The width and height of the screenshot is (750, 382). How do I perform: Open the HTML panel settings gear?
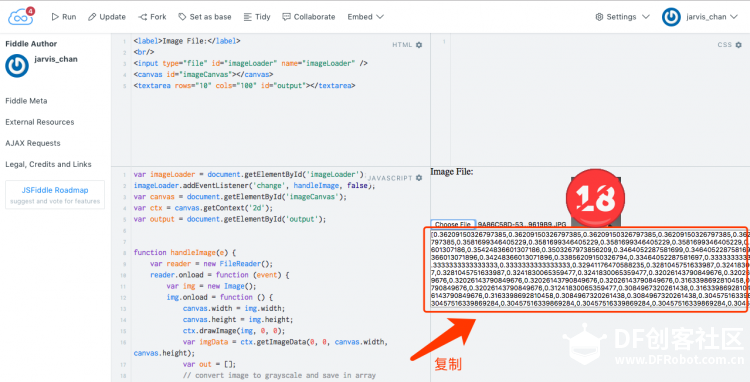coord(419,45)
